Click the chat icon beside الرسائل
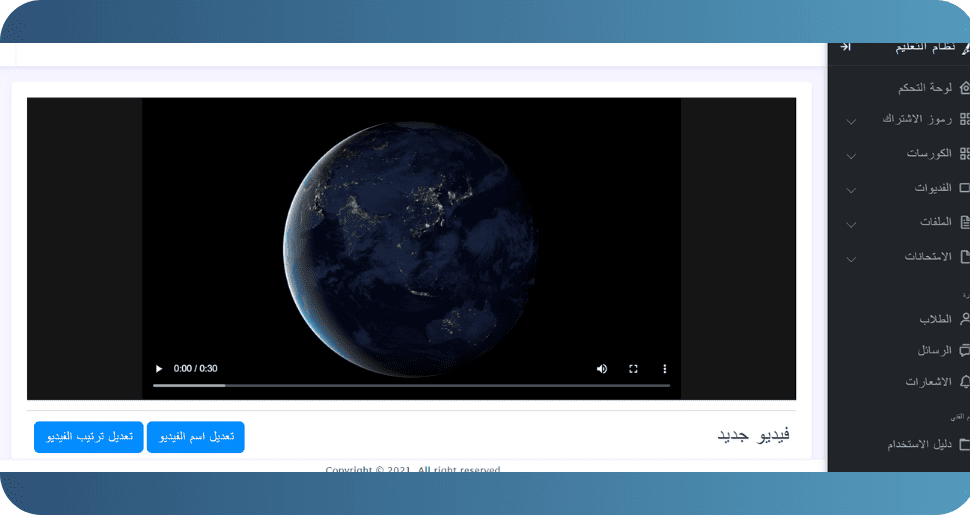This screenshot has width=970, height=515. (x=964, y=351)
